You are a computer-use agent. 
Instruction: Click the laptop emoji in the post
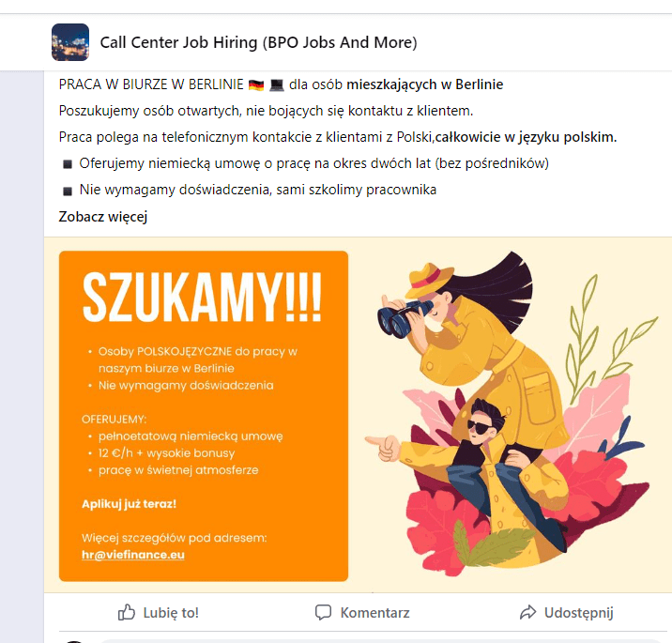pyautogui.click(x=277, y=84)
